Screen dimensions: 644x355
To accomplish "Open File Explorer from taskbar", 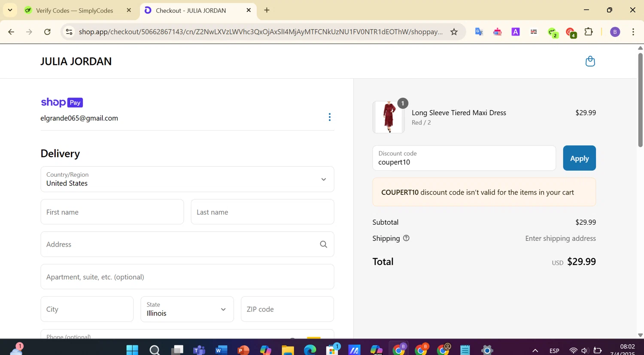I will (x=288, y=350).
